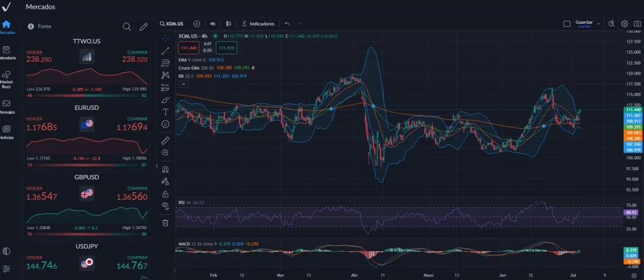Select the crosshair cursor tool

click(x=165, y=38)
